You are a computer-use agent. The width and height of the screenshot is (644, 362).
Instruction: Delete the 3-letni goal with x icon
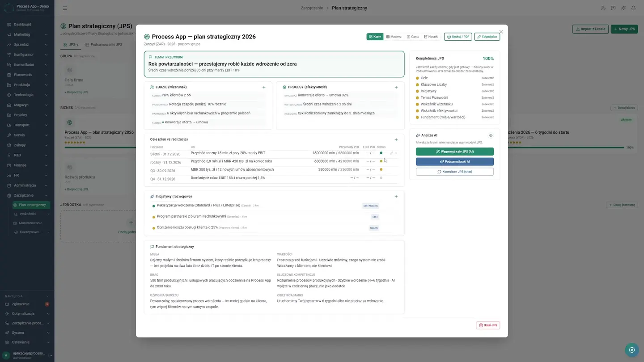point(396,153)
